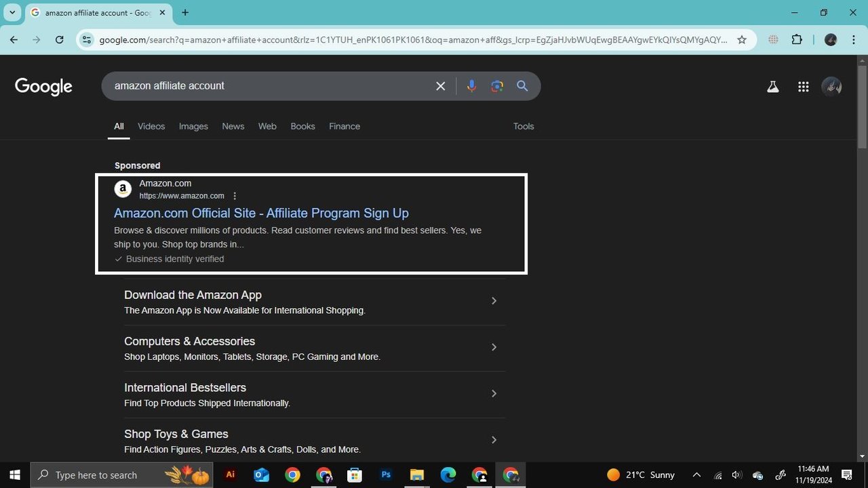868x488 pixels.
Task: Click the browser forward arrow
Action: click(x=37, y=40)
